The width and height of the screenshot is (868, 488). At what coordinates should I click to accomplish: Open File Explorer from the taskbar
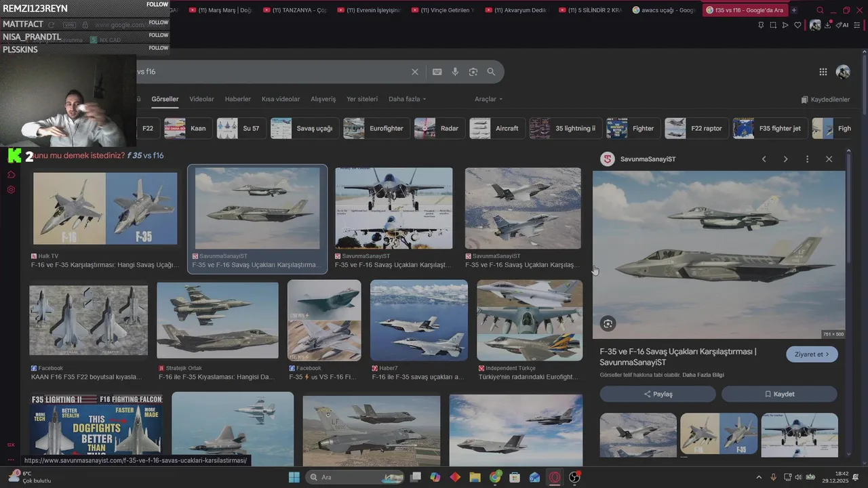click(475, 477)
